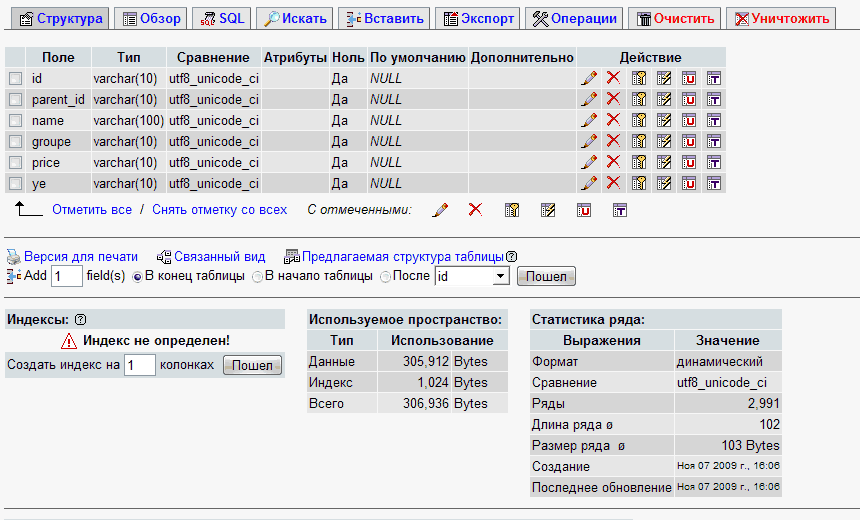Click the Add field(s) number input box

[66, 276]
